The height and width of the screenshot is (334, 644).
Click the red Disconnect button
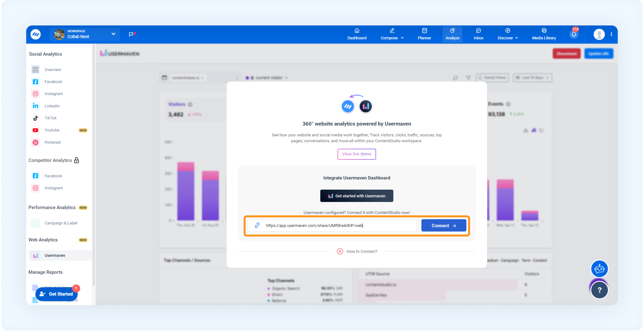click(x=566, y=54)
